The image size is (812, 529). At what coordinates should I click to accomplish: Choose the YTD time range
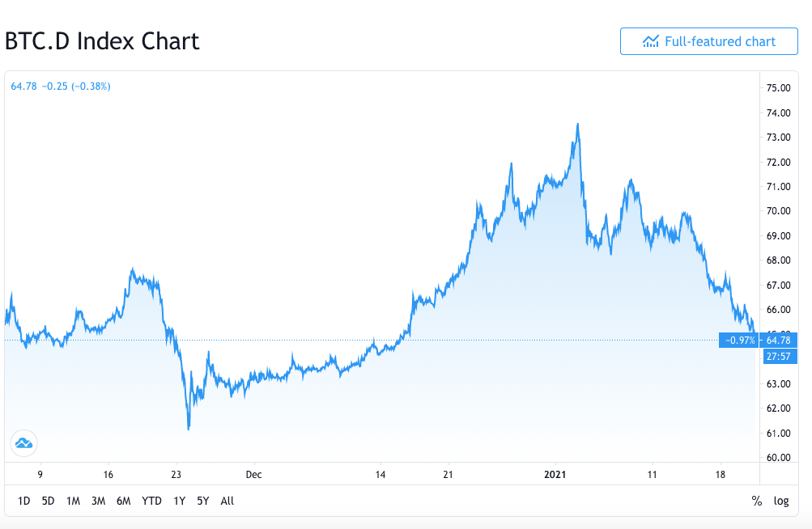pos(151,501)
